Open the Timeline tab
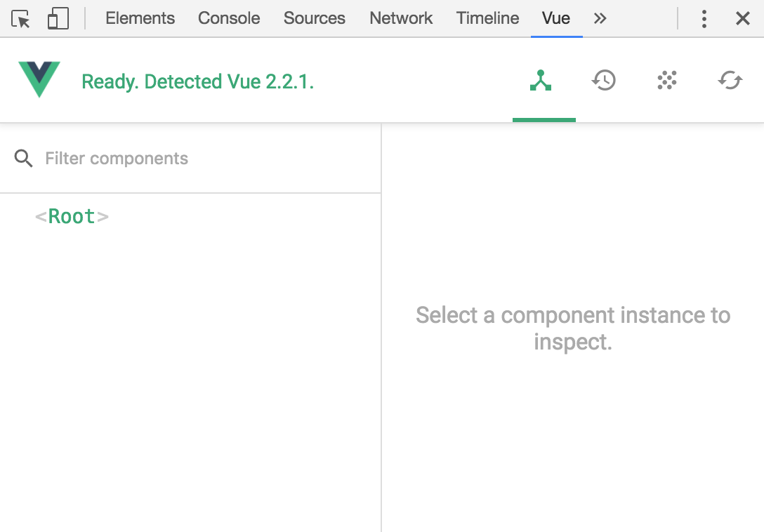Image resolution: width=764 pixels, height=532 pixels. tap(487, 18)
